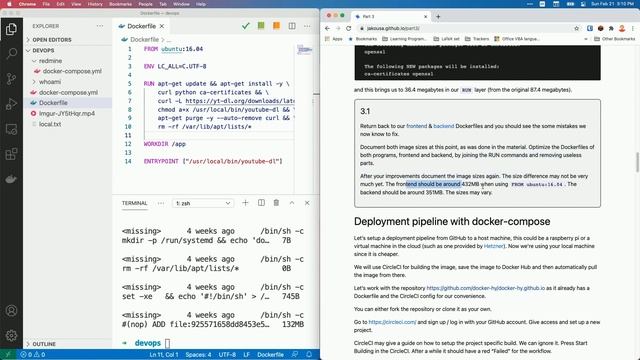Open the Run and Debug view
This screenshot has height=360, width=640.
[11, 104]
